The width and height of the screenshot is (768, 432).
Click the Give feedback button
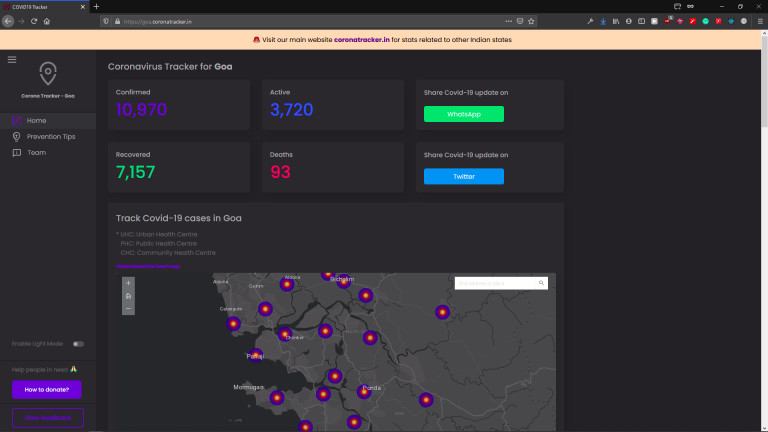[x=48, y=418]
